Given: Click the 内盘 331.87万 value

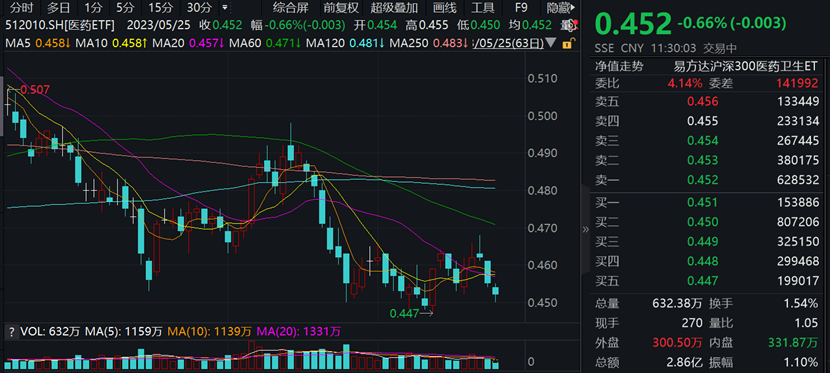Looking at the screenshot, I should click(793, 343).
